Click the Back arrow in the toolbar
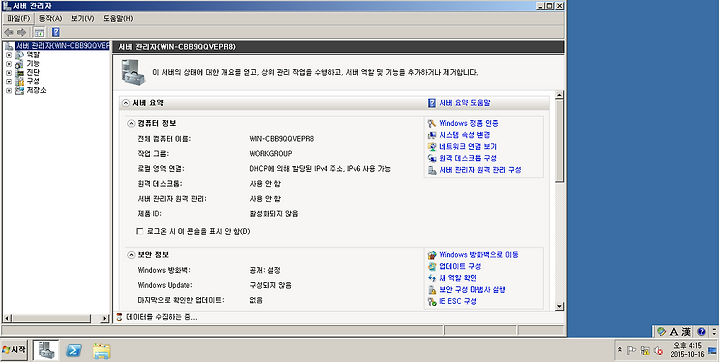 [8, 32]
